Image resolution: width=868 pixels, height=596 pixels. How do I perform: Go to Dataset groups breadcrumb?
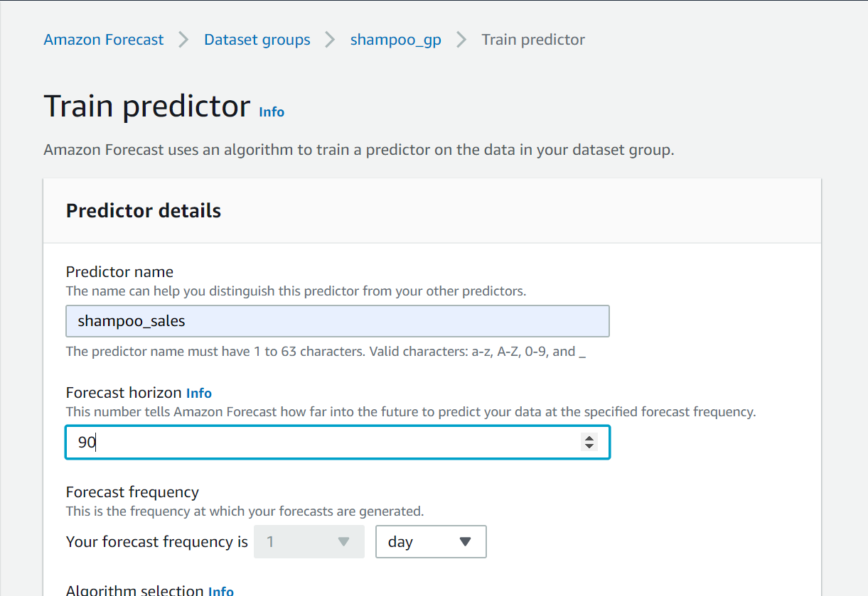(257, 40)
